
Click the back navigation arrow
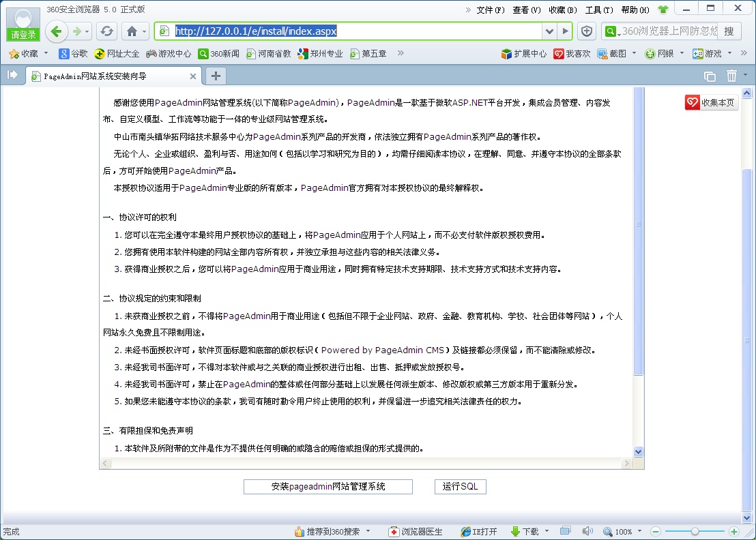coord(57,32)
